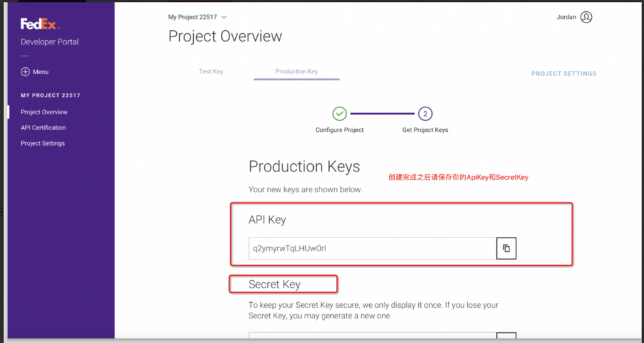644x343 pixels.
Task: Click the MY PROJECT 22517 sidebar heading
Action: tap(50, 95)
